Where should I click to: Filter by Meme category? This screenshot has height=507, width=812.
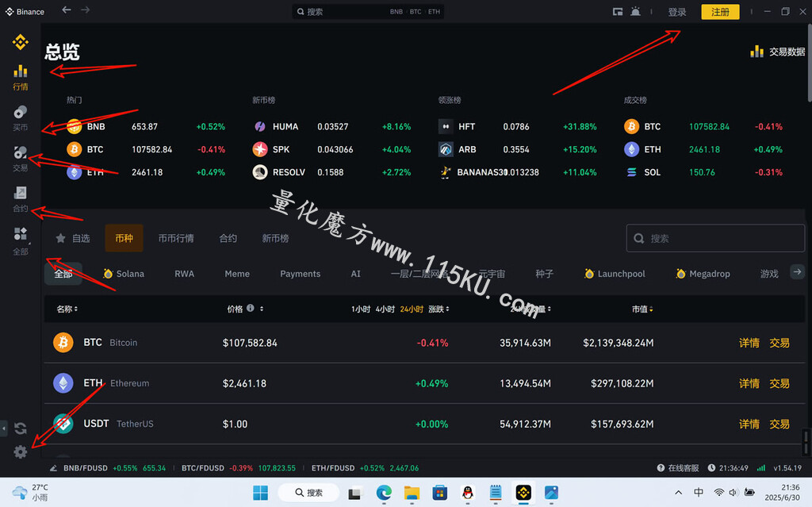tap(237, 274)
